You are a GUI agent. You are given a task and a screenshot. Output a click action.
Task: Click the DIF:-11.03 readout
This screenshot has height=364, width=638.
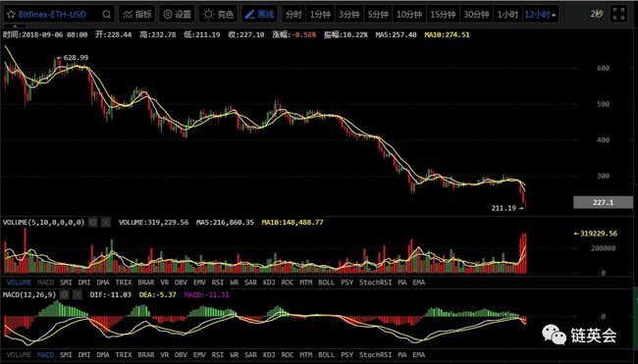[110, 294]
